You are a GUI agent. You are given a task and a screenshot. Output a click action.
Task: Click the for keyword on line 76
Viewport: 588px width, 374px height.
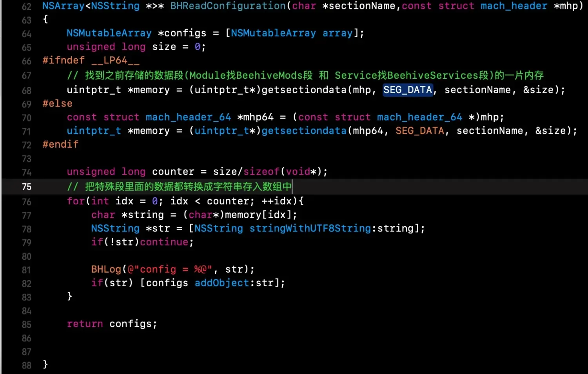click(x=76, y=201)
